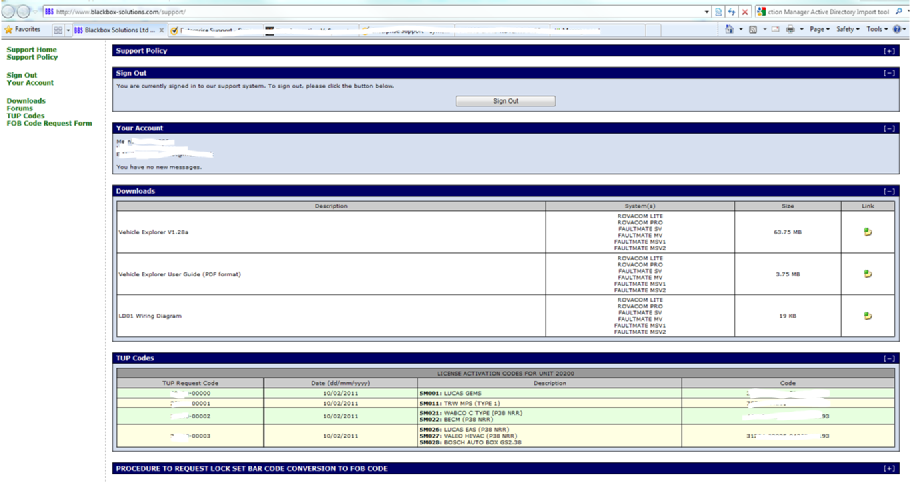The image size is (911, 482).
Task: Open the Safety menu
Action: (848, 30)
